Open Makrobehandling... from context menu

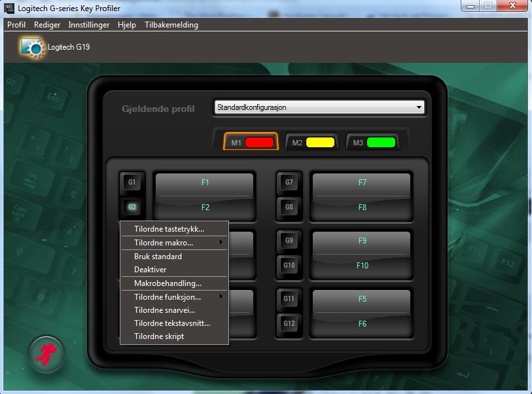[x=175, y=283]
